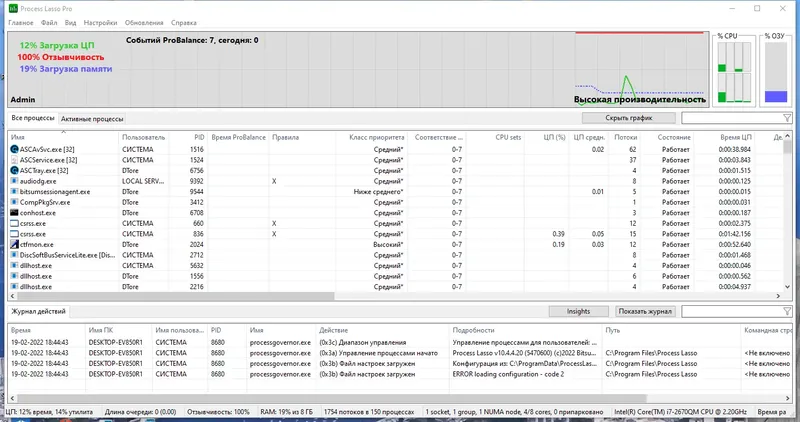Click the dllhost.exe icon with PID 5632

14,266
